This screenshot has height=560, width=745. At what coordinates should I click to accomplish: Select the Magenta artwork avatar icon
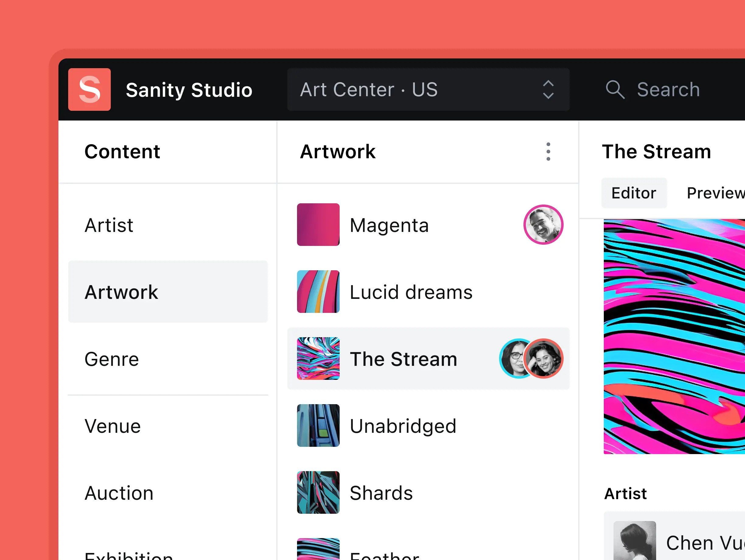pyautogui.click(x=541, y=224)
